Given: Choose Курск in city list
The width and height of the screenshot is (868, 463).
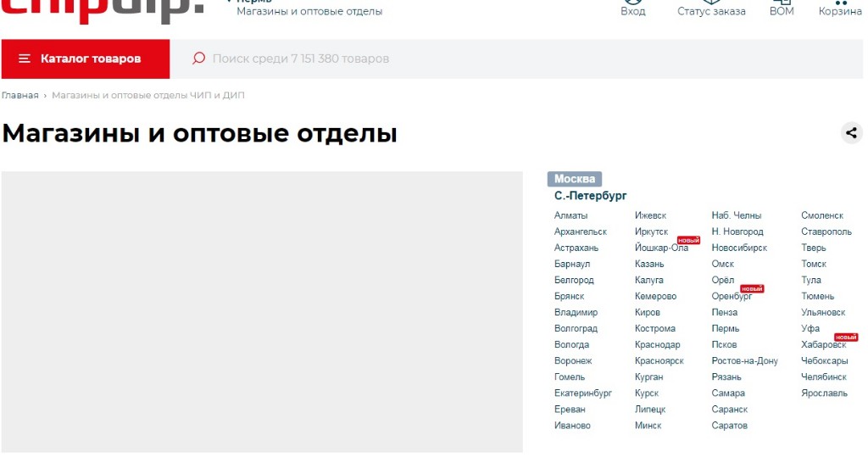Looking at the screenshot, I should click(647, 393).
